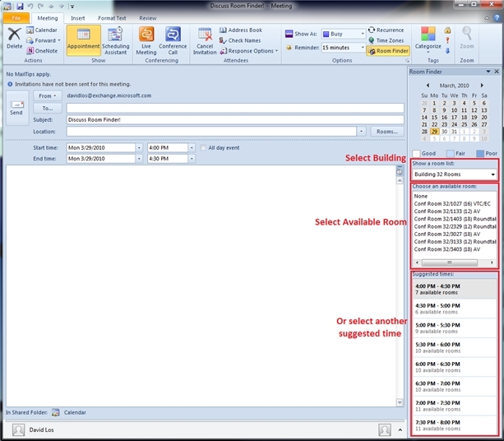
Task: Open the Start time date picker
Action: pyautogui.click(x=139, y=148)
